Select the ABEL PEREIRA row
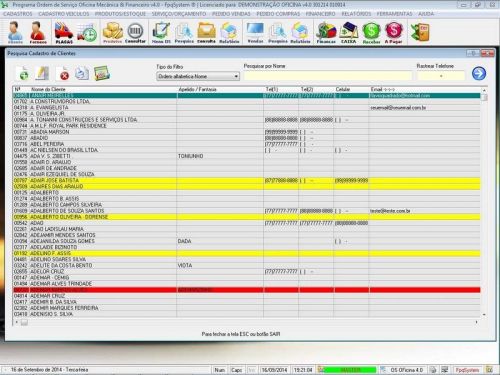Viewport: 500px width, 375px height. 247,144
